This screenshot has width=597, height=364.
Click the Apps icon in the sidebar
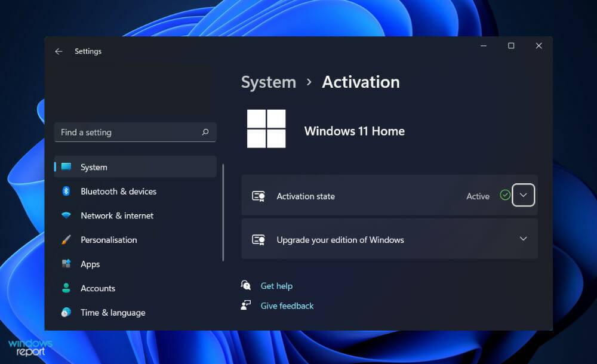[67, 264]
